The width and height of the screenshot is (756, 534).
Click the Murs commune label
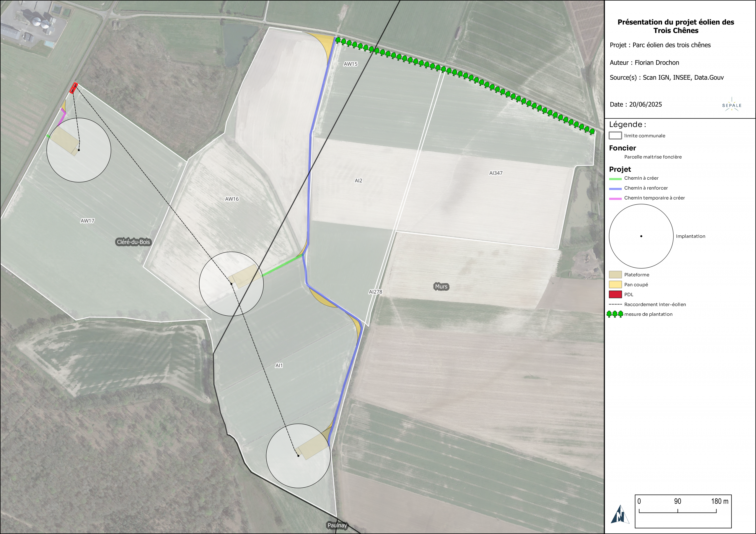(441, 286)
